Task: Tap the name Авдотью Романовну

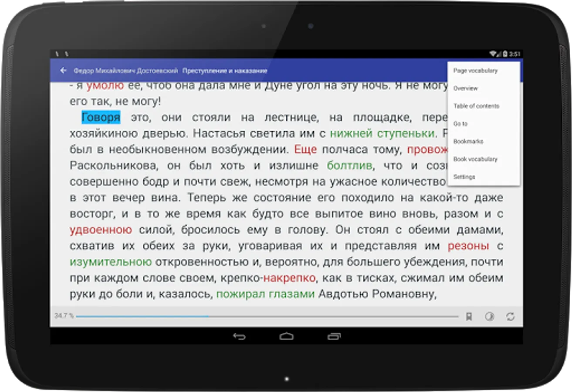Action: pos(377,294)
